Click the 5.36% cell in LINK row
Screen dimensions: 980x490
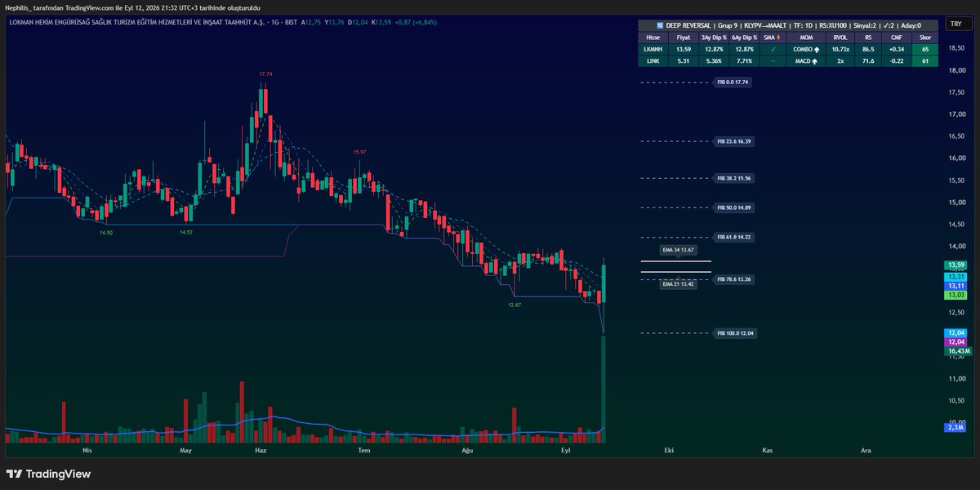[x=714, y=60]
